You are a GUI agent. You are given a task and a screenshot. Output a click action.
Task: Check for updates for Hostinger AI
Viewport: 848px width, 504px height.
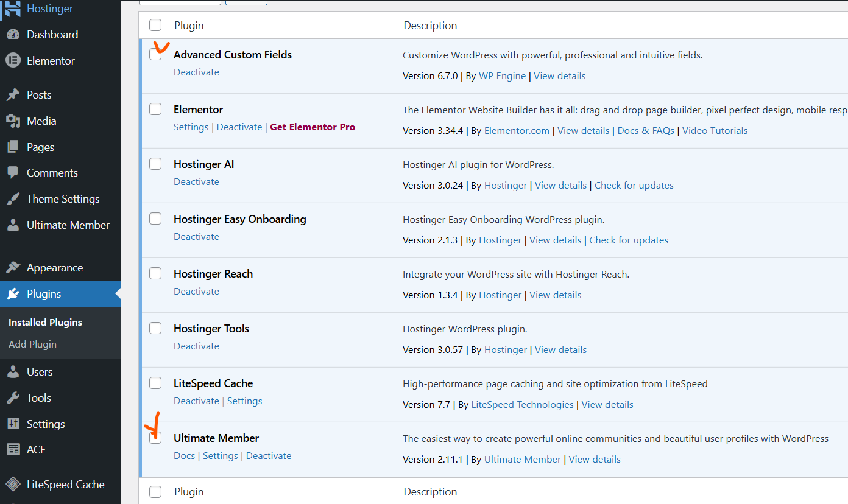tap(634, 186)
